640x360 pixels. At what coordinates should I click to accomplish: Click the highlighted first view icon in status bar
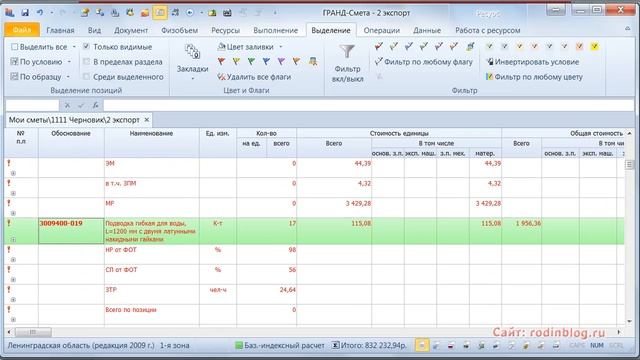click(422, 345)
